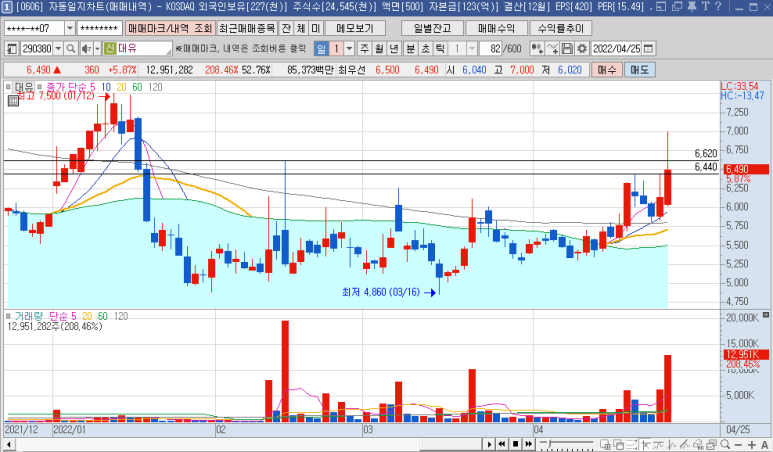Screen dimensions: 773x452
Task: Click the 최저 4,860 (03/16) low price label
Action: click(381, 292)
